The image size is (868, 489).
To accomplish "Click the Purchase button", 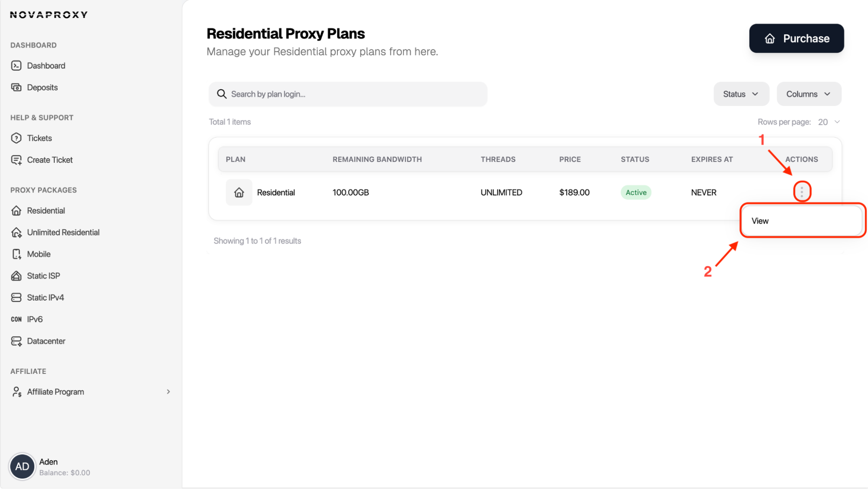I will click(x=795, y=38).
